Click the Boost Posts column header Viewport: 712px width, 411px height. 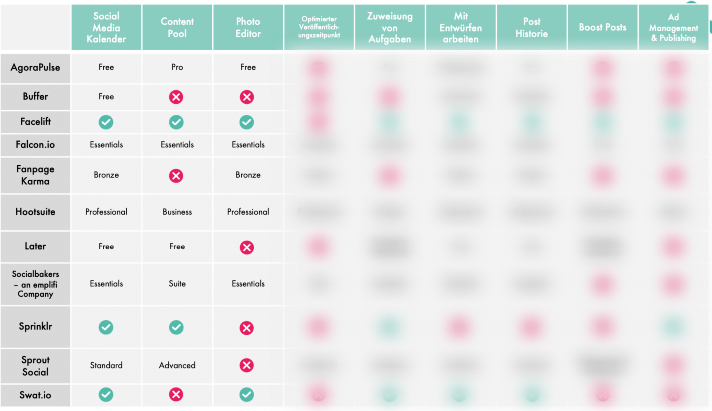coord(601,27)
